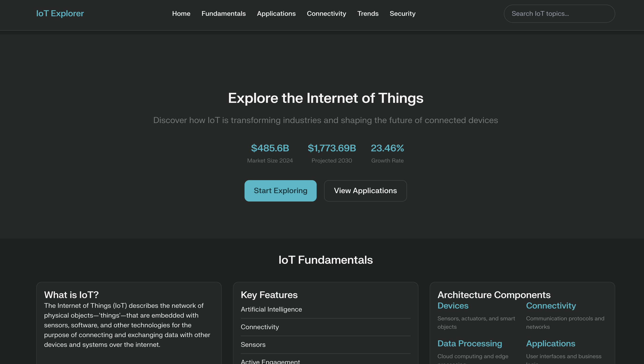Viewport: 644px width, 364px height.
Task: Click the 23.46% growth rate stat
Action: [387, 148]
